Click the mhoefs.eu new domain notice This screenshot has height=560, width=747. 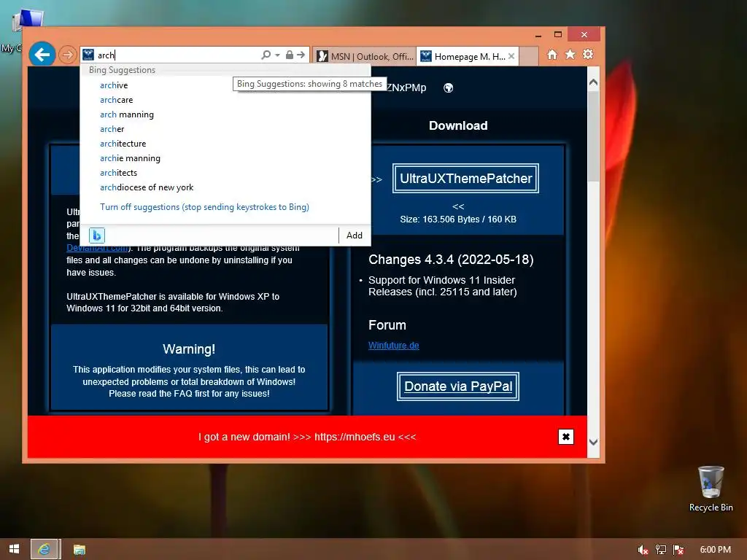pos(307,437)
